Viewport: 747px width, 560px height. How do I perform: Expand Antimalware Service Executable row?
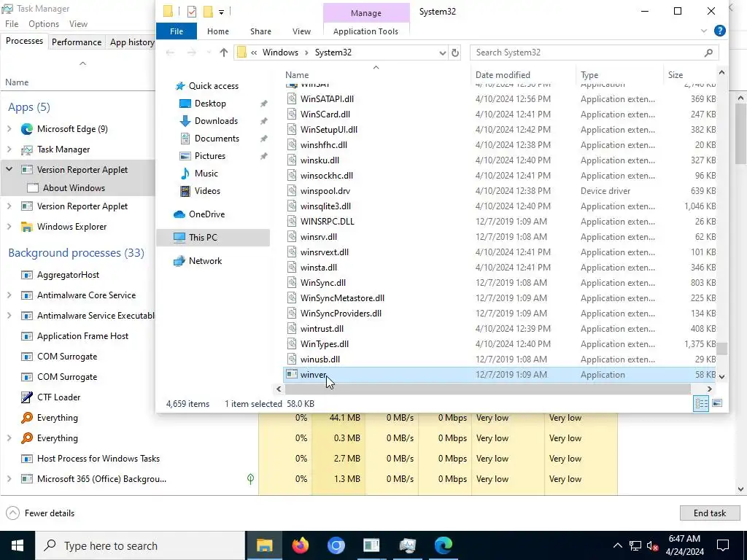[x=9, y=316]
